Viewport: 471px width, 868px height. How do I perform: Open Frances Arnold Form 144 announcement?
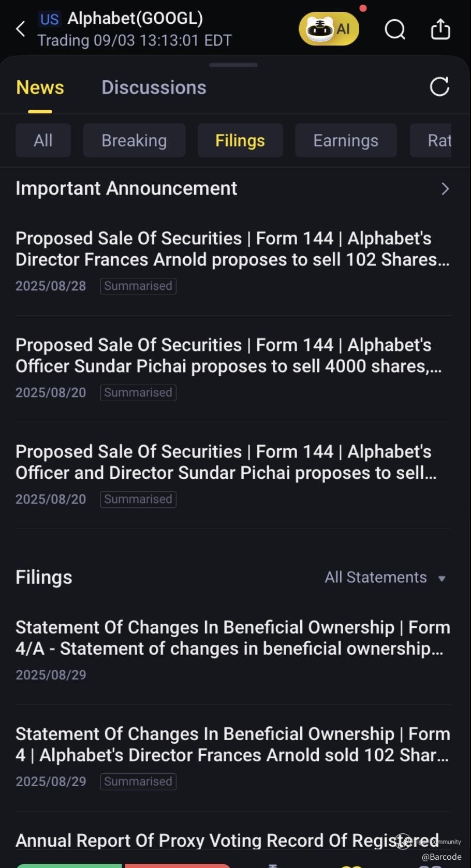pos(232,249)
